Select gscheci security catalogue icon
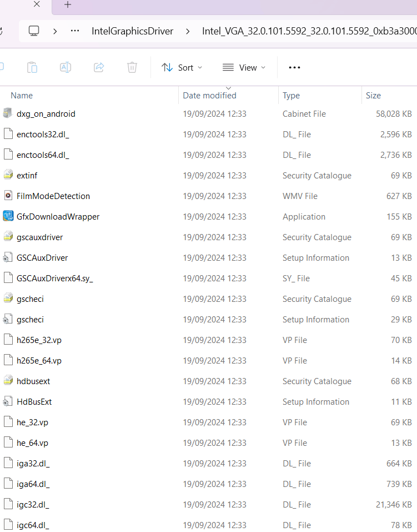The width and height of the screenshot is (417, 532). click(8, 299)
